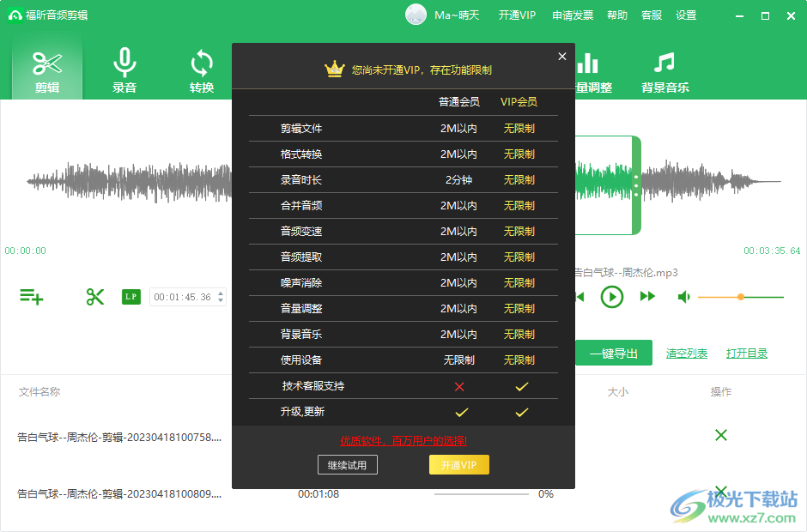Click the 操作 column header
Viewport: 807px width, 532px height.
point(720,392)
